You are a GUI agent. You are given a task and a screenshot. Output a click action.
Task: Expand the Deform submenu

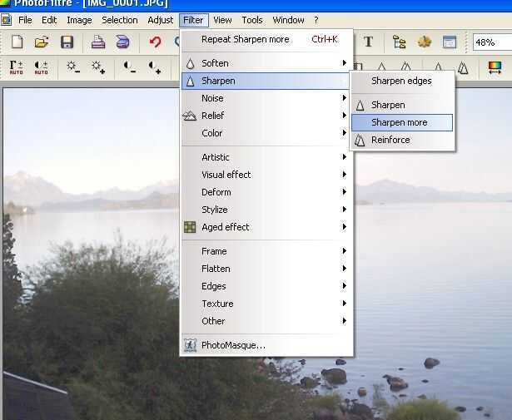click(x=266, y=192)
